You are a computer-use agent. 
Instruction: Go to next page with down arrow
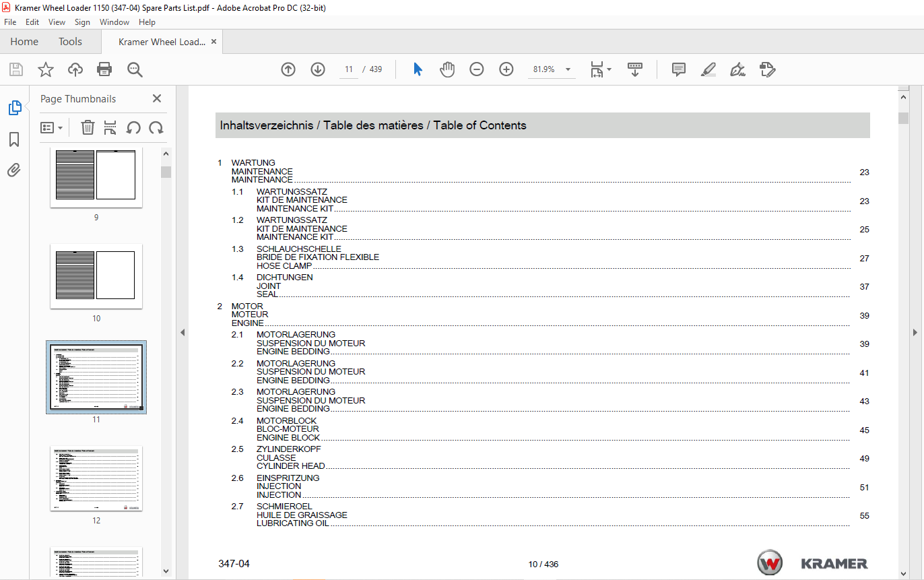pos(318,69)
